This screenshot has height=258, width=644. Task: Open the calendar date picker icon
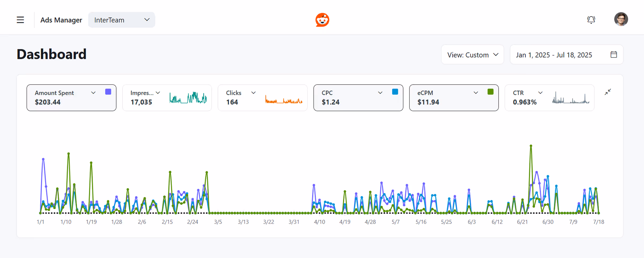(614, 55)
